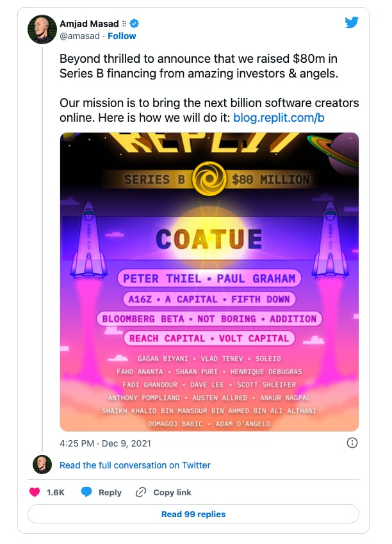392x544 pixels.
Task: Follow Amjad Masad
Action: [x=122, y=36]
